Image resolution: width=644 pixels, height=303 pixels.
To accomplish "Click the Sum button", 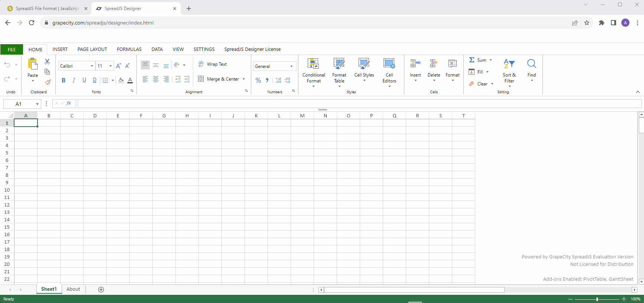I will tap(478, 60).
